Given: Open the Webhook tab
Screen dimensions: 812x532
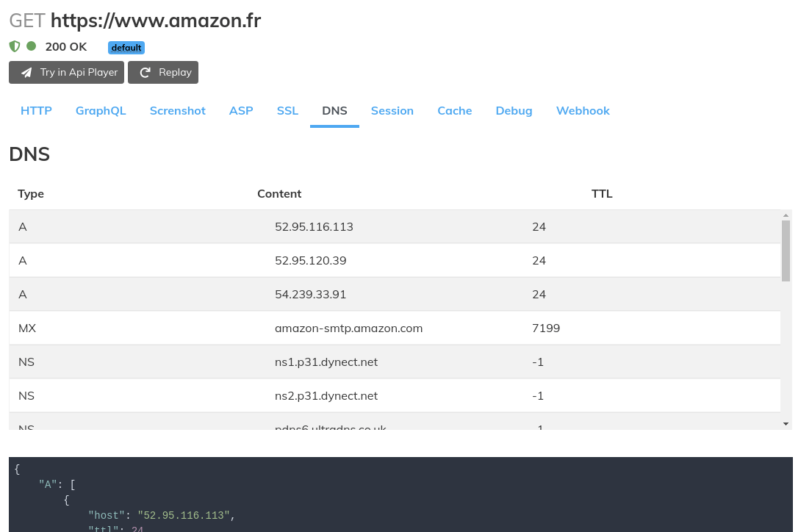Looking at the screenshot, I should (x=583, y=111).
